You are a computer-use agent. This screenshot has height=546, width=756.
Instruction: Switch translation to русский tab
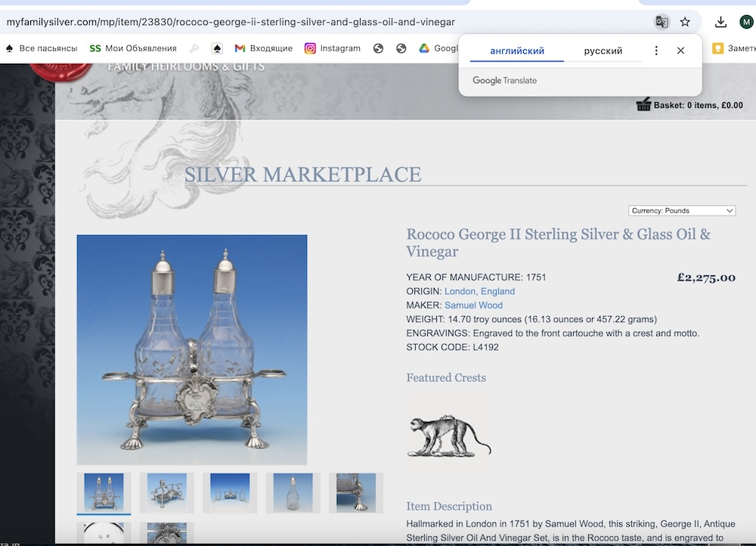(603, 51)
